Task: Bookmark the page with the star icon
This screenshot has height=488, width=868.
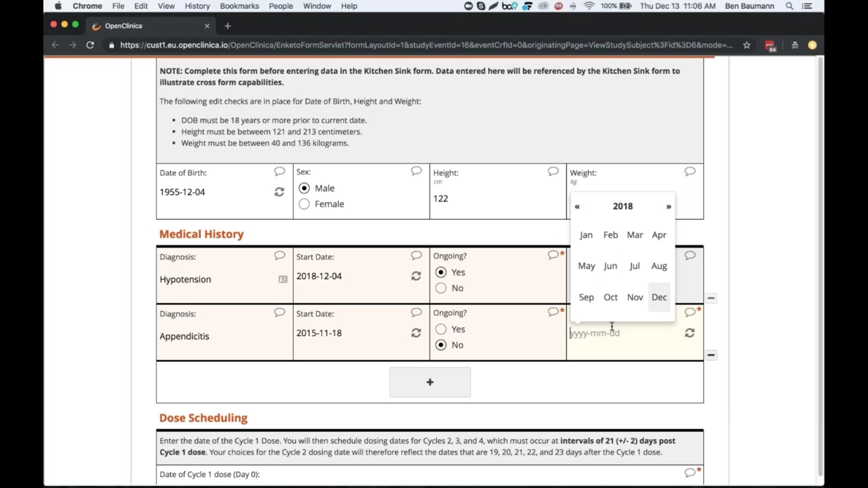Action: [x=746, y=45]
